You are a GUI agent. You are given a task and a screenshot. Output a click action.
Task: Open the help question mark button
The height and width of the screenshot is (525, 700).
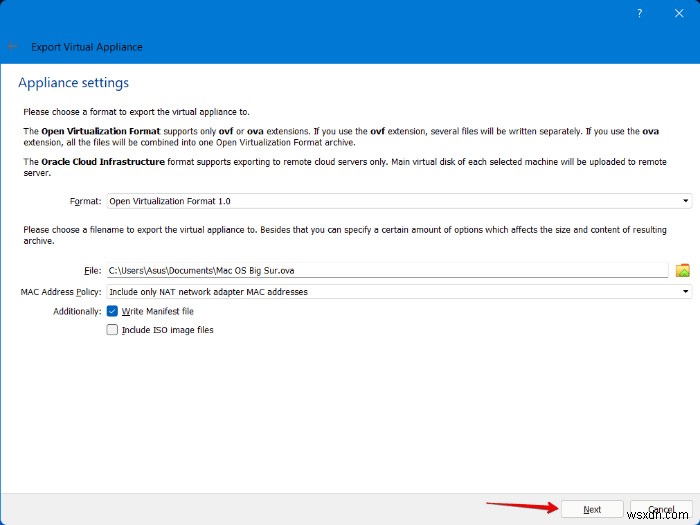[x=639, y=13]
